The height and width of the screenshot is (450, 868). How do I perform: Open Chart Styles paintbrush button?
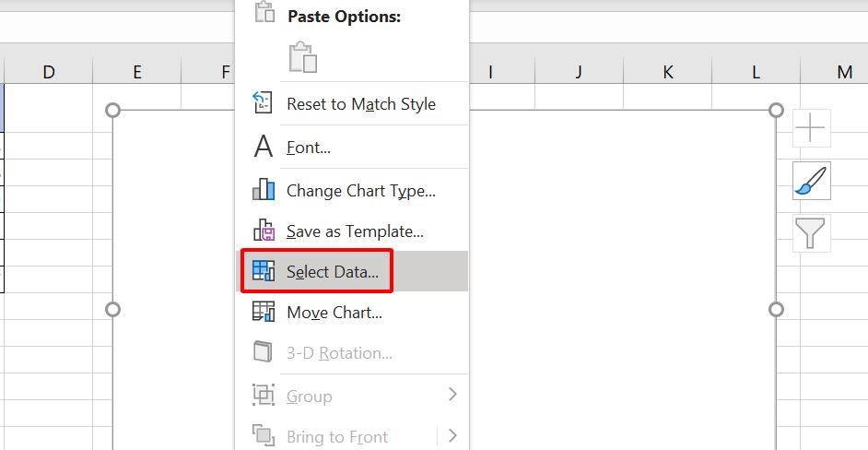pos(811,181)
